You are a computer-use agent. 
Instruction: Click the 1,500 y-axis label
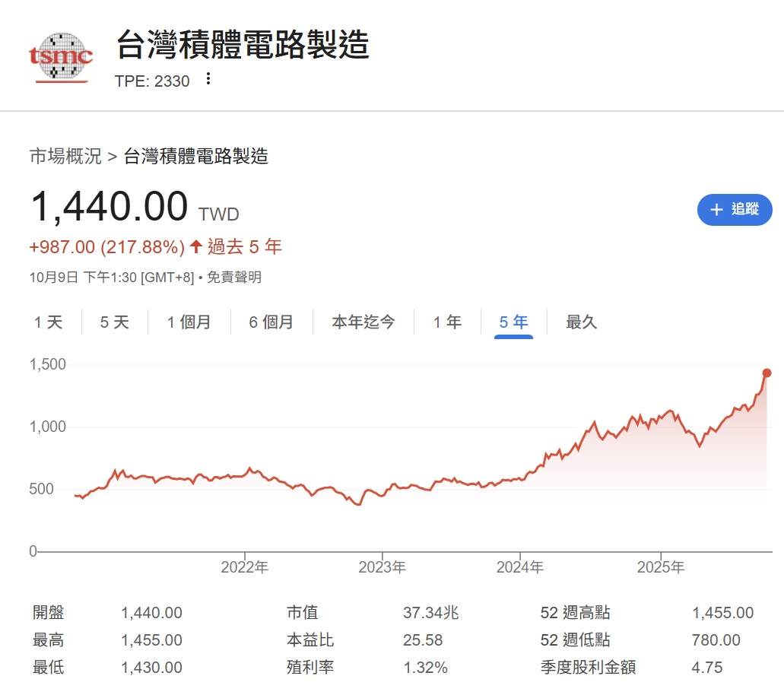47,364
